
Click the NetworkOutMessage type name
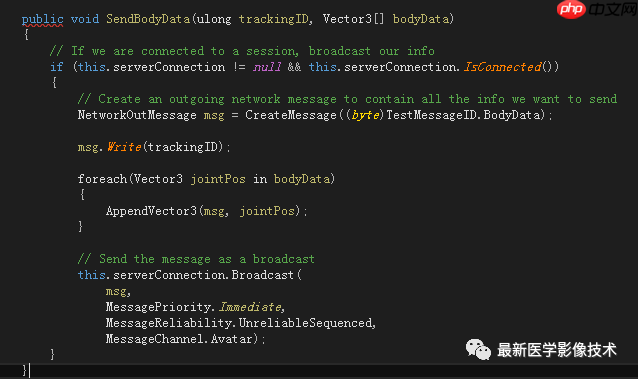137,115
